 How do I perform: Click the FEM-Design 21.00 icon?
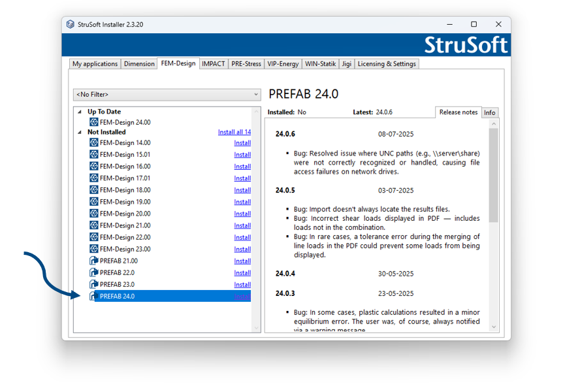pos(94,225)
